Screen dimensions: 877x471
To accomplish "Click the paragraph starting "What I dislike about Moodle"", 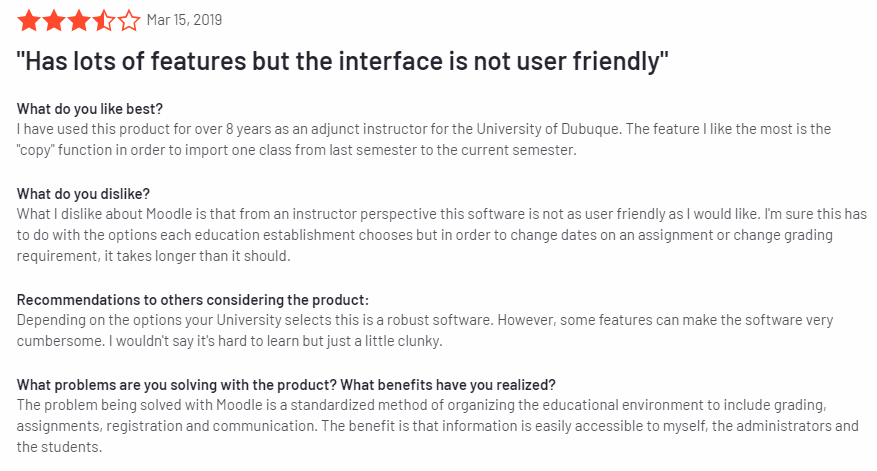I will (x=442, y=235).
